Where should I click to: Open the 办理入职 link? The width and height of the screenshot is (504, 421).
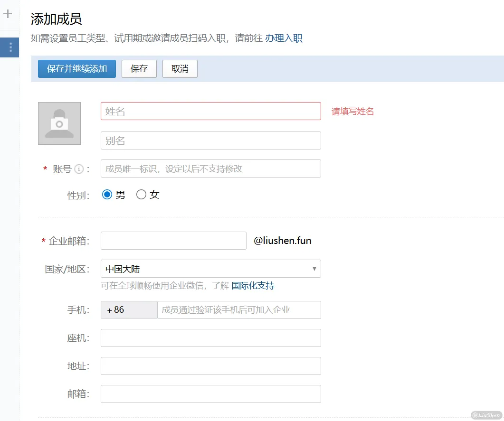pos(284,38)
